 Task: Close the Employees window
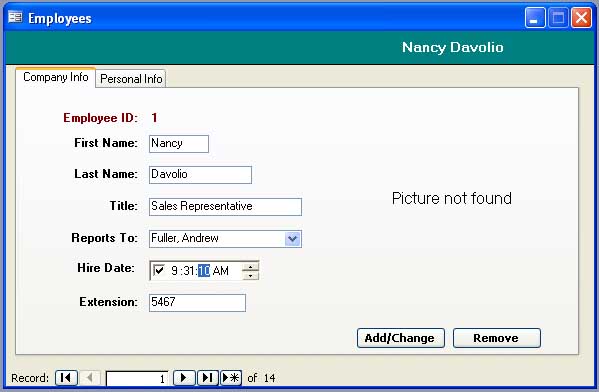pos(581,18)
